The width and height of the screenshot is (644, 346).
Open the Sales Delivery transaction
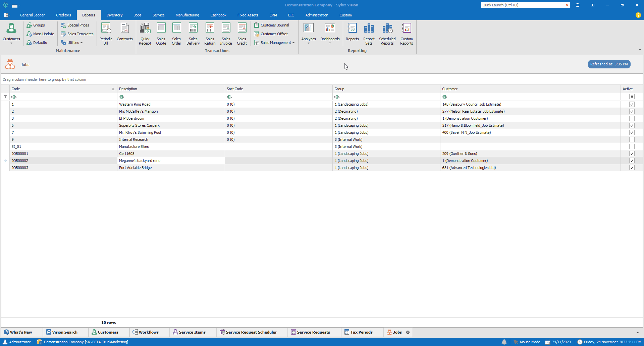[193, 34]
